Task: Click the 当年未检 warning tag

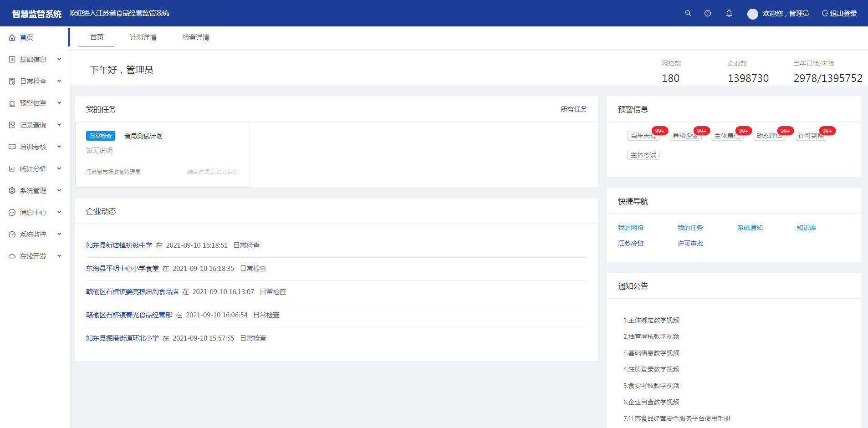Action: point(643,136)
